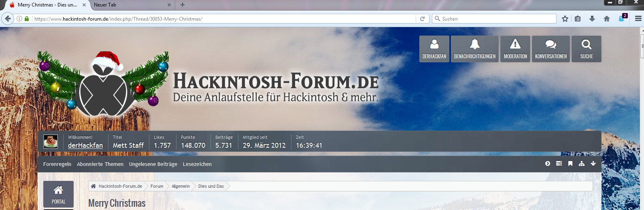Click the Merry Christmas thread title
The image size is (644, 210).
117,203
